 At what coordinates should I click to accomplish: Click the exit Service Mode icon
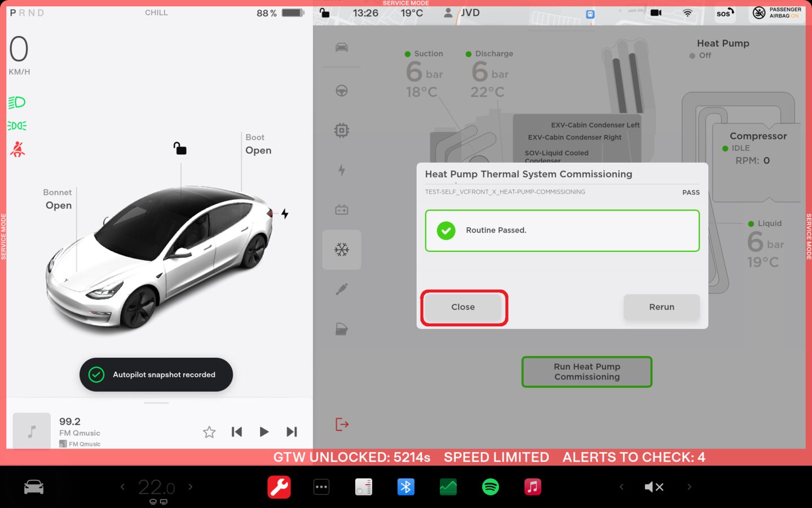(342, 424)
